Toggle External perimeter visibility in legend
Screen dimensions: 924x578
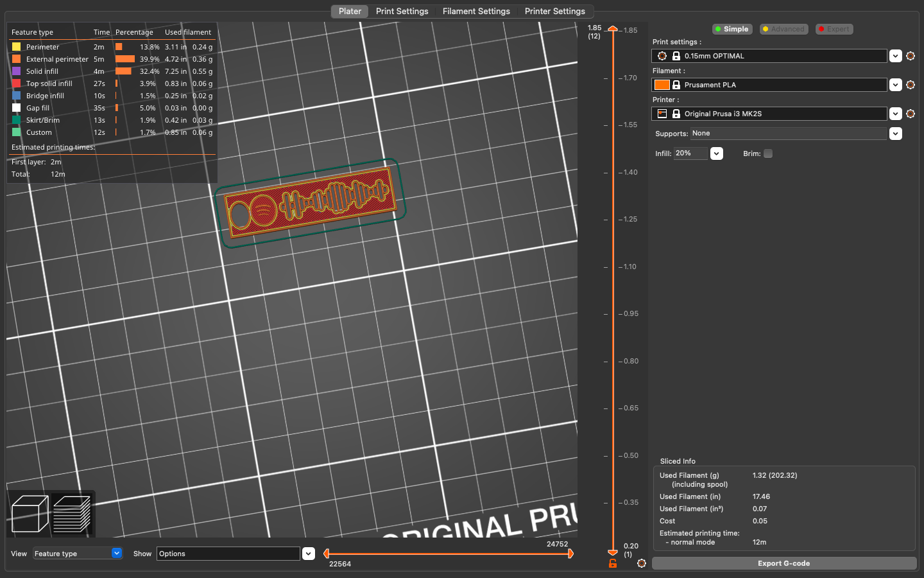pyautogui.click(x=17, y=59)
